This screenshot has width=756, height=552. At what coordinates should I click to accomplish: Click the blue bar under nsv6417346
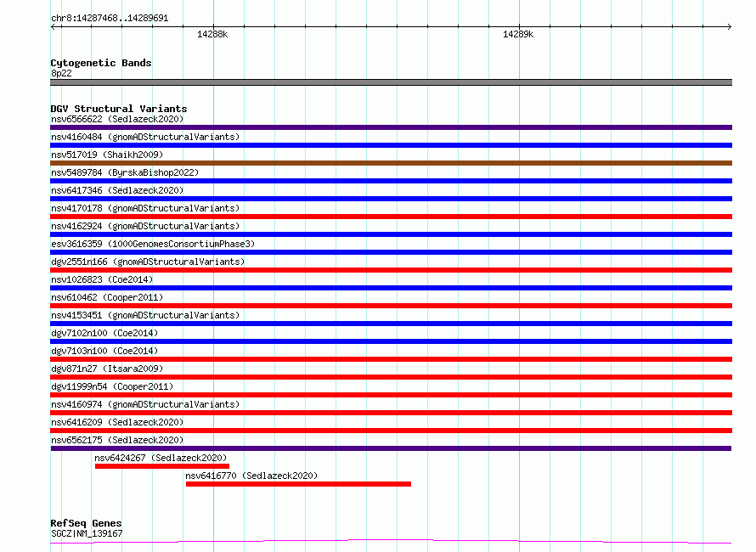[x=391, y=199]
